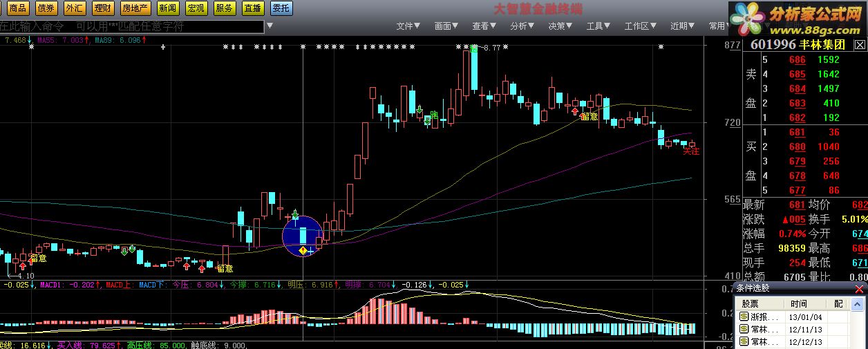Sort by the 时间 column header
The image size is (868, 349).
tap(804, 303)
